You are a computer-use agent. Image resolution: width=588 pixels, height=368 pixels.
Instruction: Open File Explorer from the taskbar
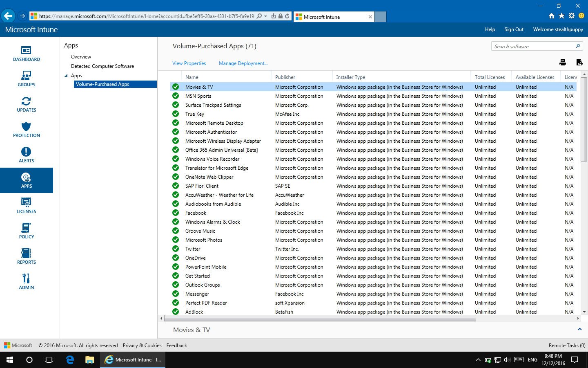[x=89, y=360]
